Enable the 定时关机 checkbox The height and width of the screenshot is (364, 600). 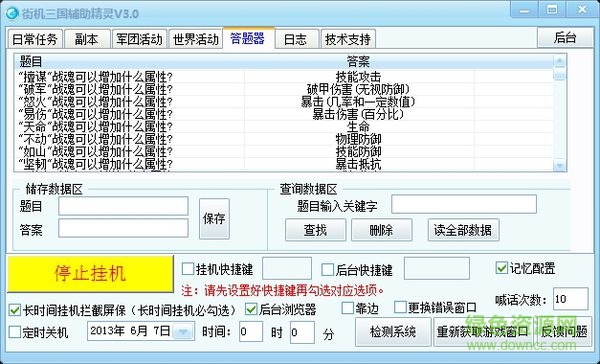(x=15, y=332)
